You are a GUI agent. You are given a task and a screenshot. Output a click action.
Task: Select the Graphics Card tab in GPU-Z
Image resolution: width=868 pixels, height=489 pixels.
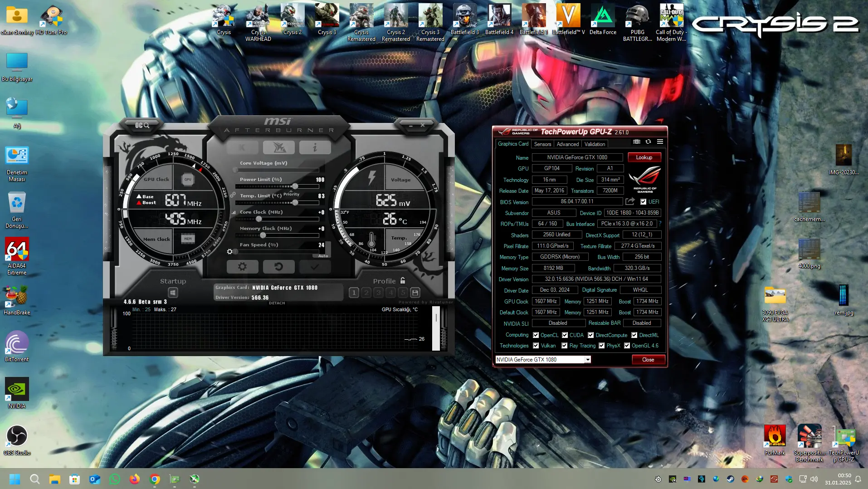513,144
